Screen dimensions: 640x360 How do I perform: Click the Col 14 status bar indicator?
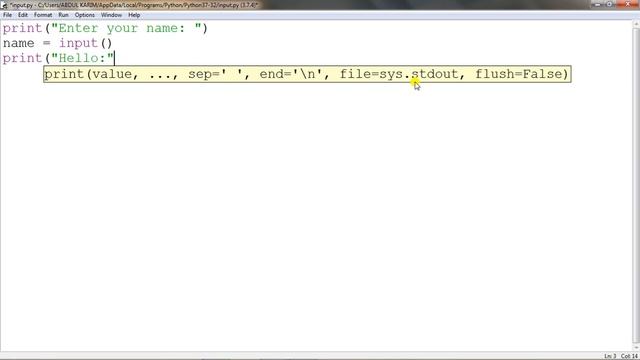click(x=629, y=356)
